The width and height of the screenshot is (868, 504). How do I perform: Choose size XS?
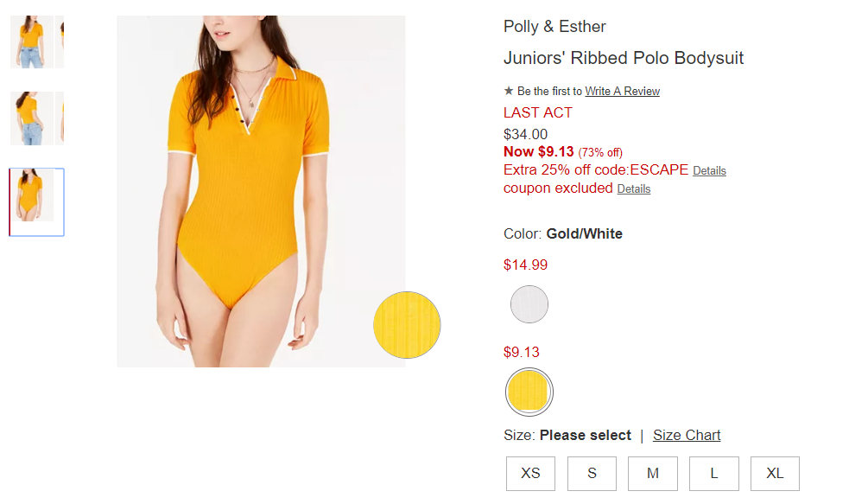pos(530,474)
